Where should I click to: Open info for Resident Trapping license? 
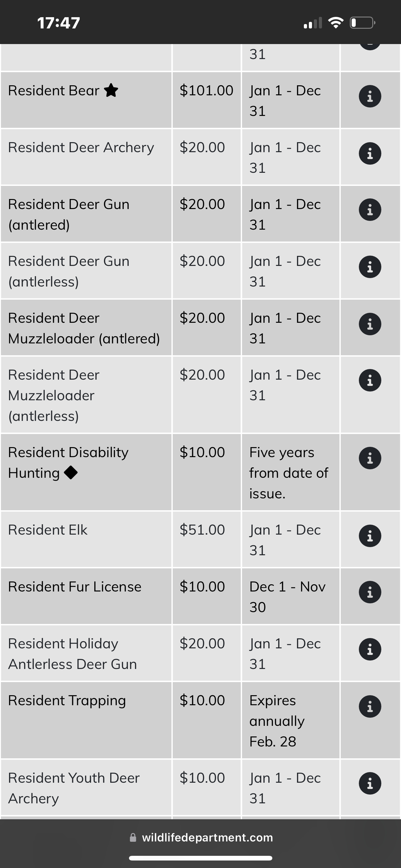click(370, 706)
